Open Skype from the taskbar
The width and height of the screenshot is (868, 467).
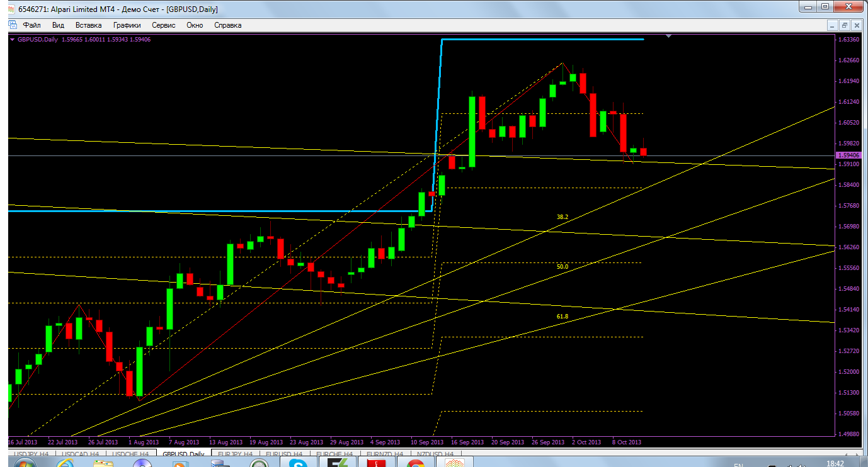pyautogui.click(x=298, y=463)
